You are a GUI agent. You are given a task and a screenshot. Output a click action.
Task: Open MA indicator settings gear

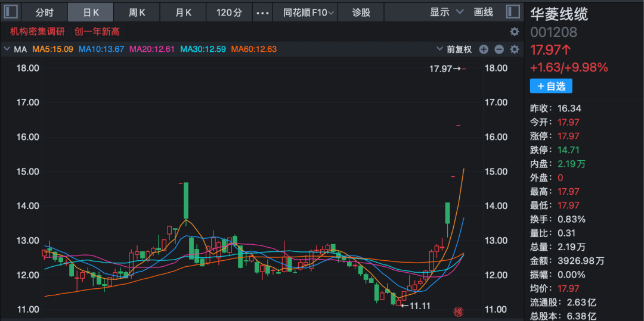[514, 49]
